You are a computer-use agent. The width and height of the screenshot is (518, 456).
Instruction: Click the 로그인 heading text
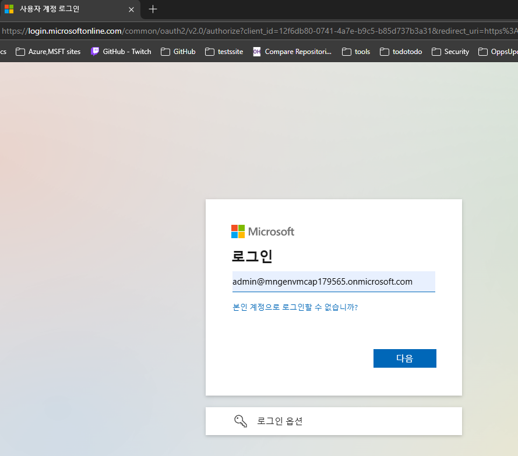click(252, 256)
